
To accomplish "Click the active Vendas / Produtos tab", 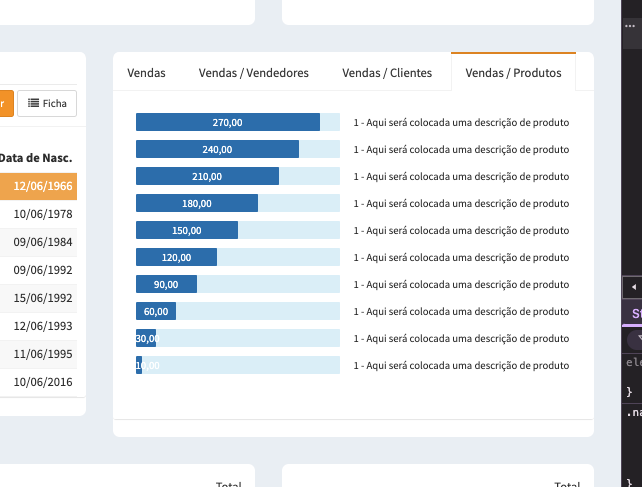I will 513,73.
